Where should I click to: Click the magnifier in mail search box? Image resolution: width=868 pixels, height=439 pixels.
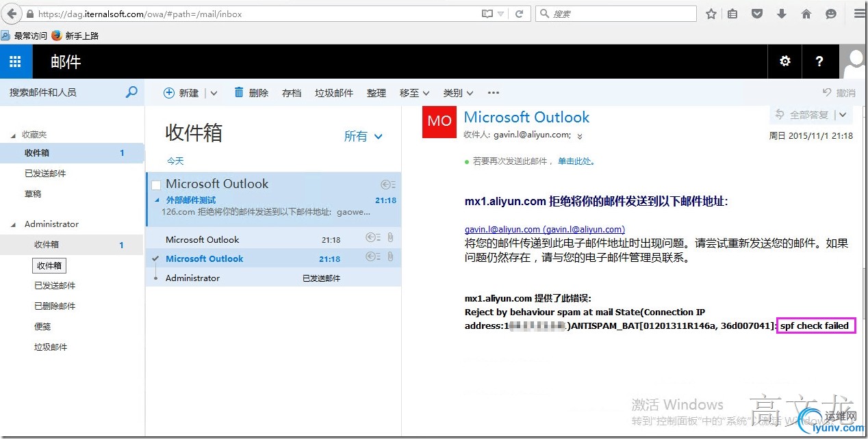point(131,92)
